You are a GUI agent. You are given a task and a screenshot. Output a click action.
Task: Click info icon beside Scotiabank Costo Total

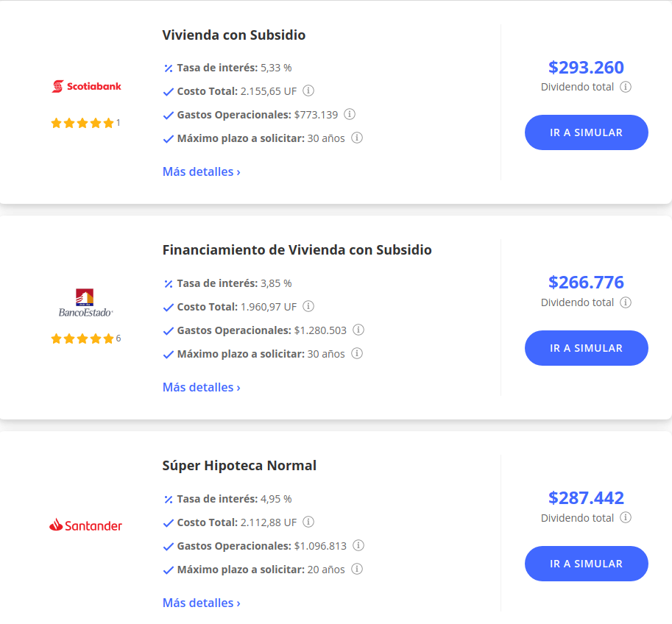click(308, 91)
